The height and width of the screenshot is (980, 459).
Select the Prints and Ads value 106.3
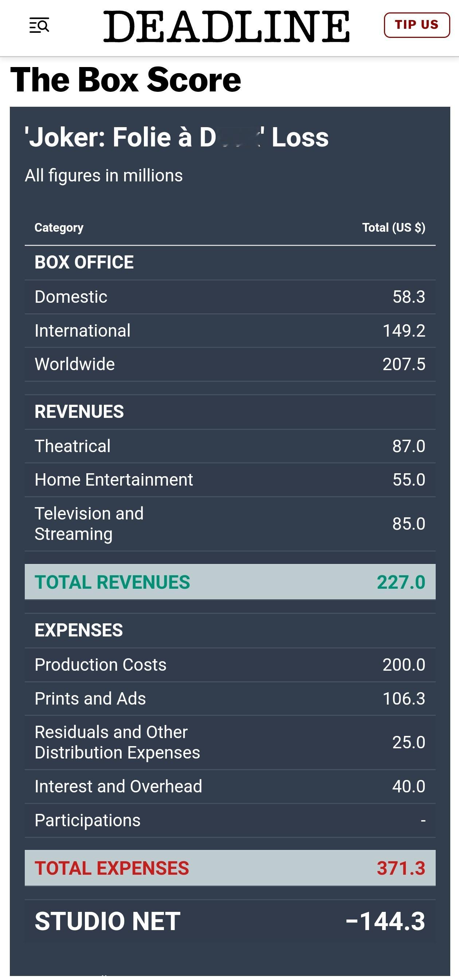point(404,698)
